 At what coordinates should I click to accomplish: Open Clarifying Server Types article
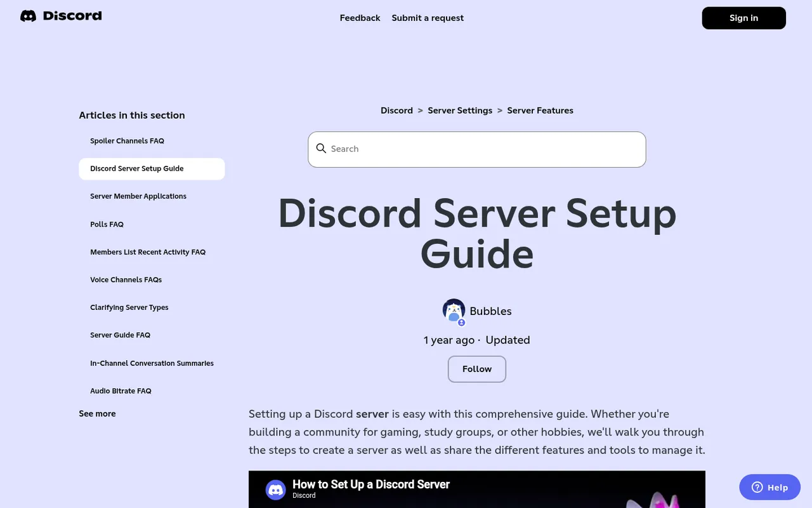pyautogui.click(x=129, y=307)
